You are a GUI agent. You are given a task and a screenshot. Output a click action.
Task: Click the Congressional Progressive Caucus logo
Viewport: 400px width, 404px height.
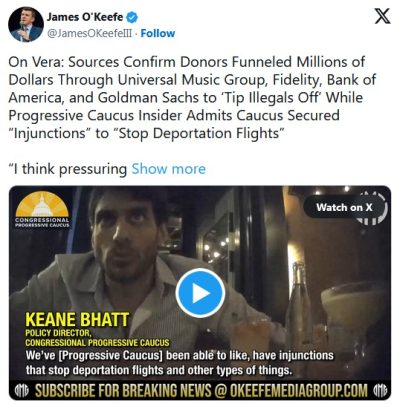(x=42, y=210)
